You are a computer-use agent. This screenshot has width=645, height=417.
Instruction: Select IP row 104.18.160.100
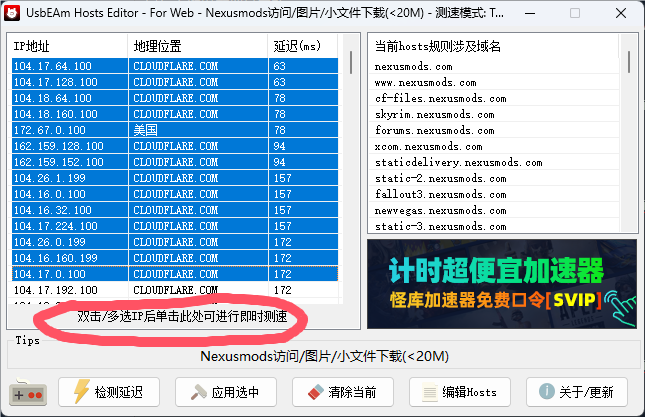click(x=175, y=114)
